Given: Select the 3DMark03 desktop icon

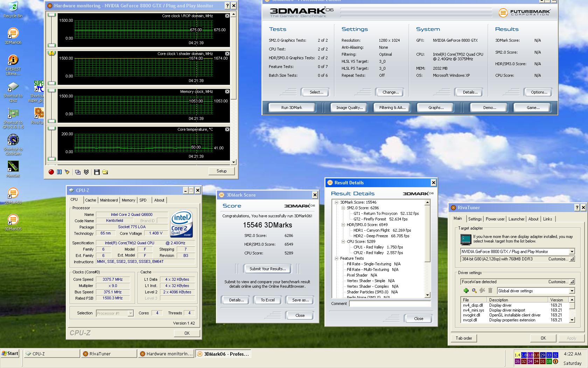Looking at the screenshot, I should pyautogui.click(x=13, y=196).
